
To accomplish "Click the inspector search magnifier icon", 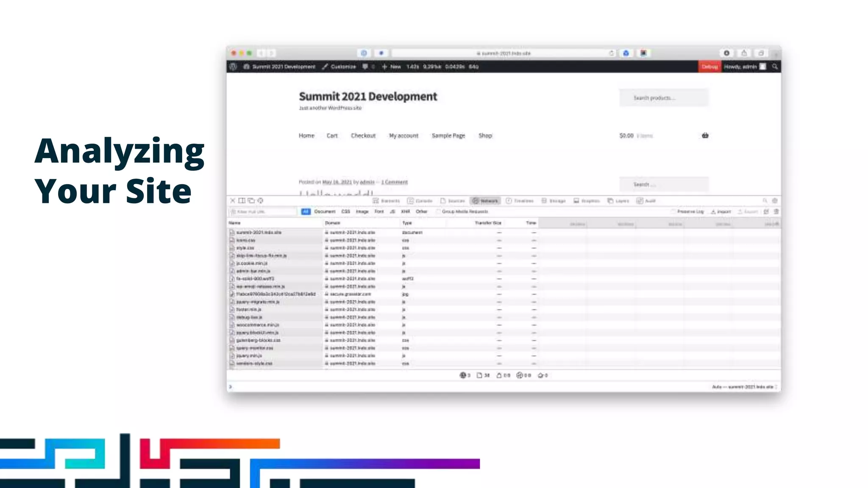I will 765,201.
